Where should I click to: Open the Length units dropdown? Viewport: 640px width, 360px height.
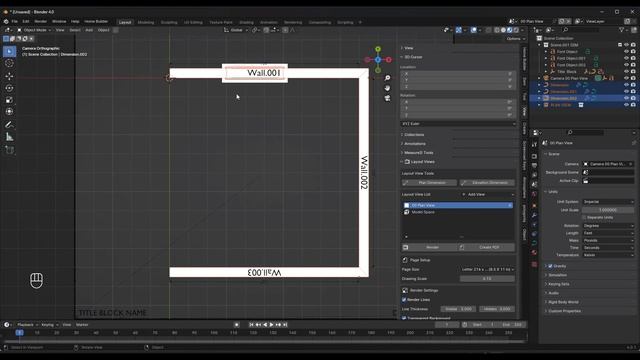coord(608,233)
